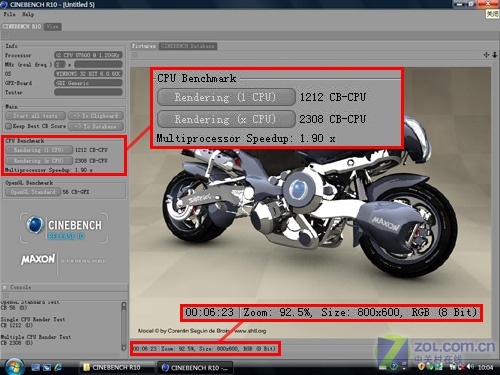Click the 'CB 1212 (D)' console line
This screenshot has height=375, width=500.
[x=17, y=325]
